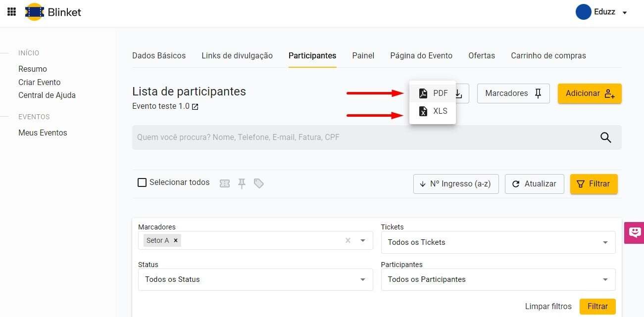This screenshot has height=317, width=644.
Task: Open the apps grid menu icon
Action: pyautogui.click(x=11, y=12)
